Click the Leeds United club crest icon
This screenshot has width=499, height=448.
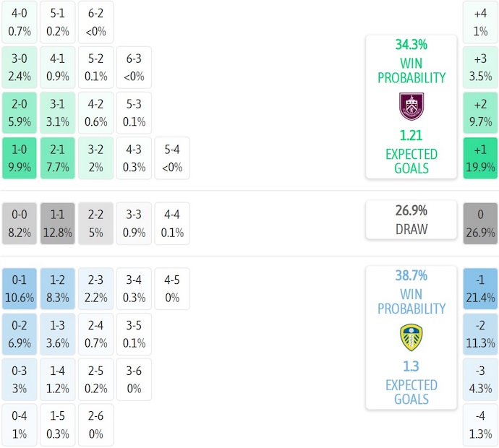pyautogui.click(x=411, y=337)
